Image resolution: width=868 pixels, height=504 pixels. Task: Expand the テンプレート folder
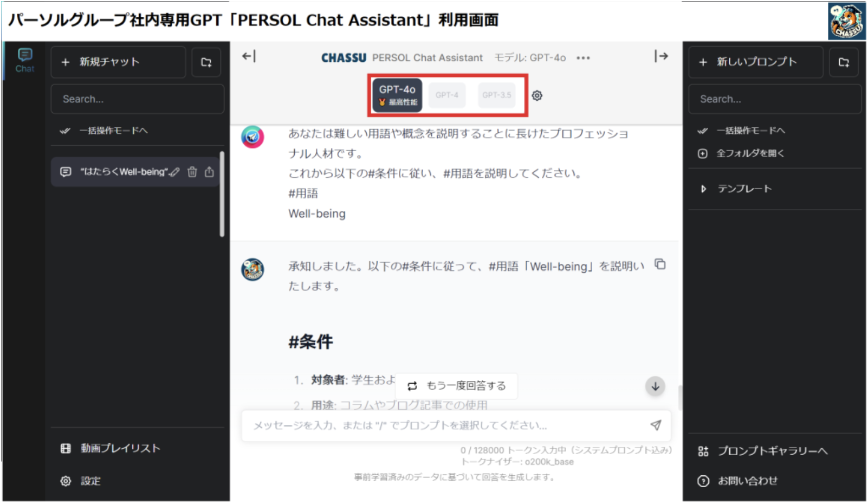[x=703, y=189]
